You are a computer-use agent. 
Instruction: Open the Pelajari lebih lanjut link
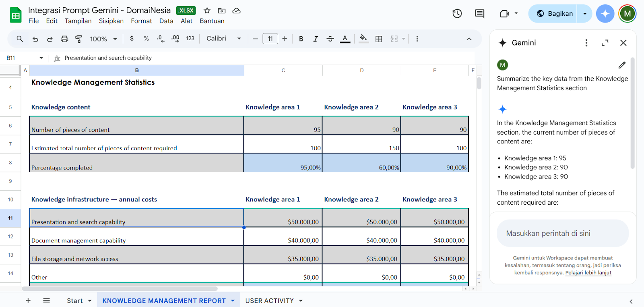click(x=588, y=273)
